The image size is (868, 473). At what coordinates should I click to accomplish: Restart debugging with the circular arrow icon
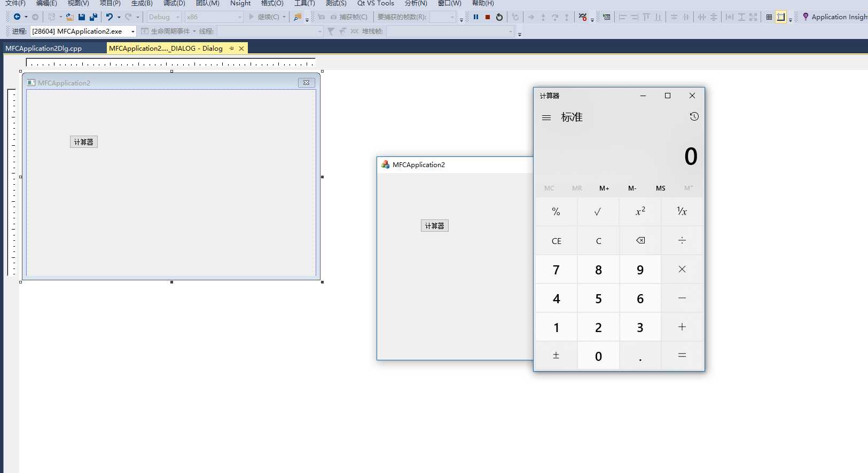coord(499,17)
